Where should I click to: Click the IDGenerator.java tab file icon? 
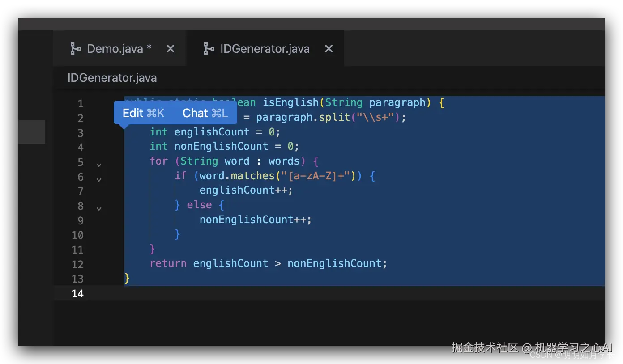(x=209, y=49)
